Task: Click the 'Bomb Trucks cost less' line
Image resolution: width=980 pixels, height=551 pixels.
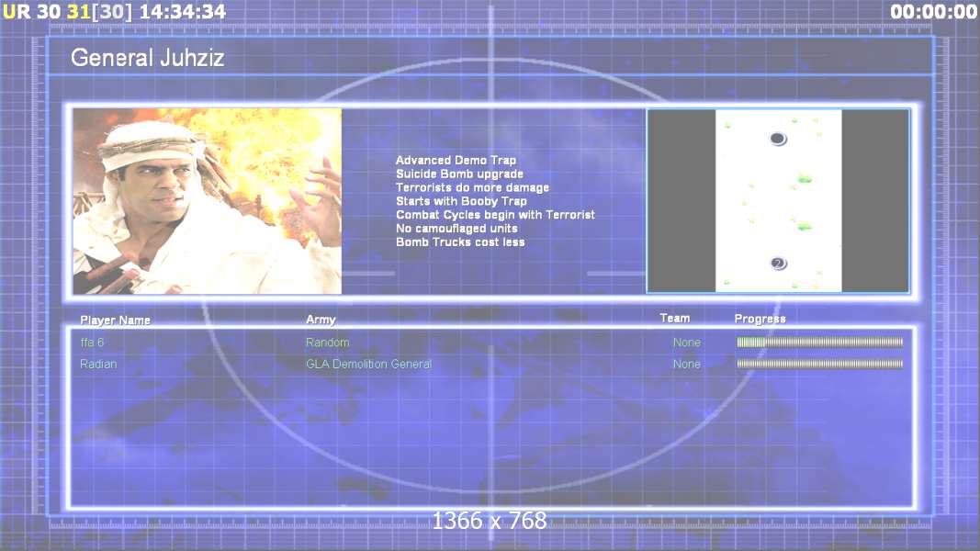Action: pos(460,242)
